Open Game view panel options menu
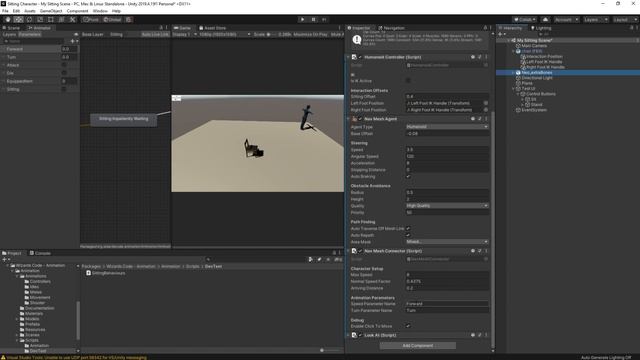 coord(340,28)
